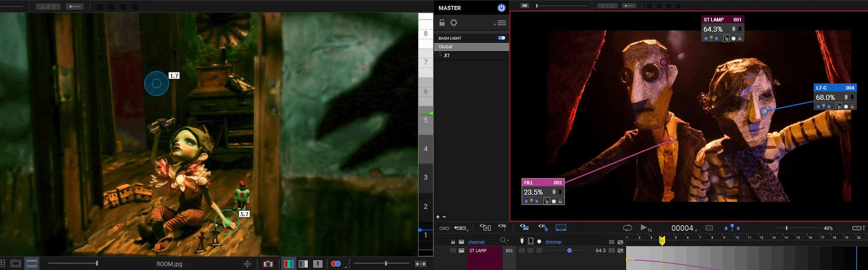This screenshot has height=270, width=868.
Task: Toggle the grayscale gradient view icon
Action: pyautogui.click(x=303, y=264)
